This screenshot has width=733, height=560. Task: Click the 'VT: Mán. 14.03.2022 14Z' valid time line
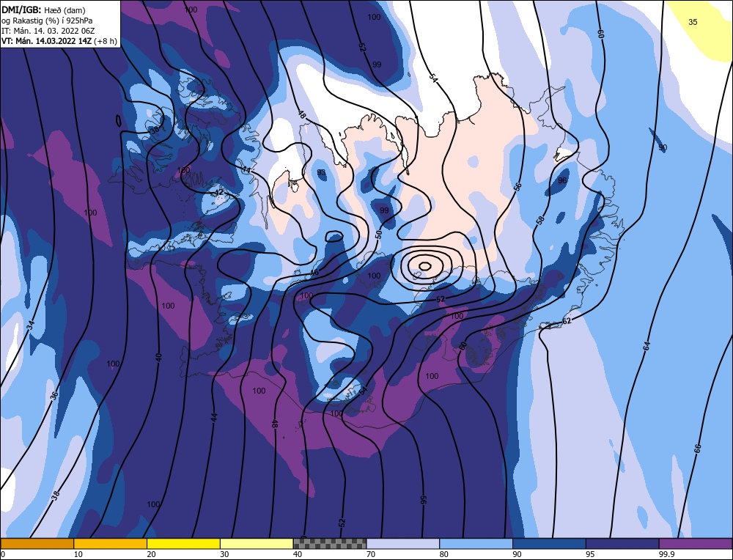(x=47, y=41)
